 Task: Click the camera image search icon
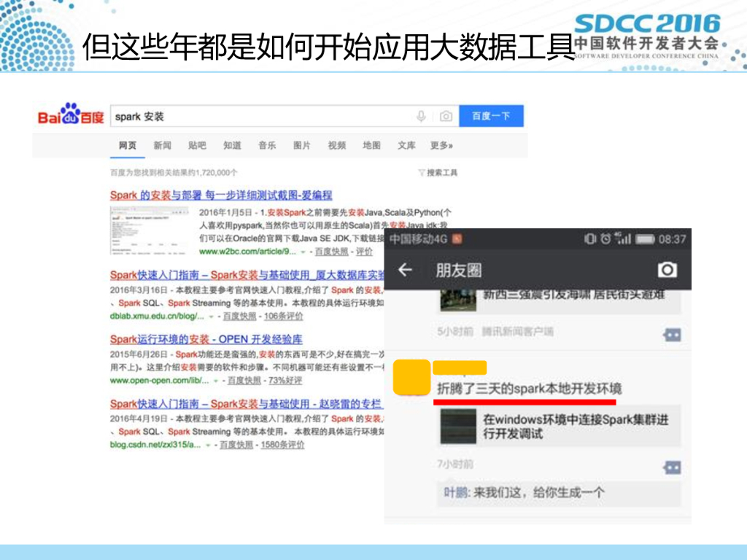tap(446, 116)
